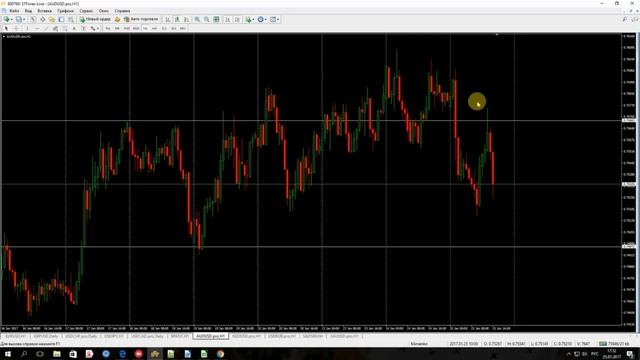Open the chart Templates icon
This screenshot has width=640, height=360.
tap(273, 19)
